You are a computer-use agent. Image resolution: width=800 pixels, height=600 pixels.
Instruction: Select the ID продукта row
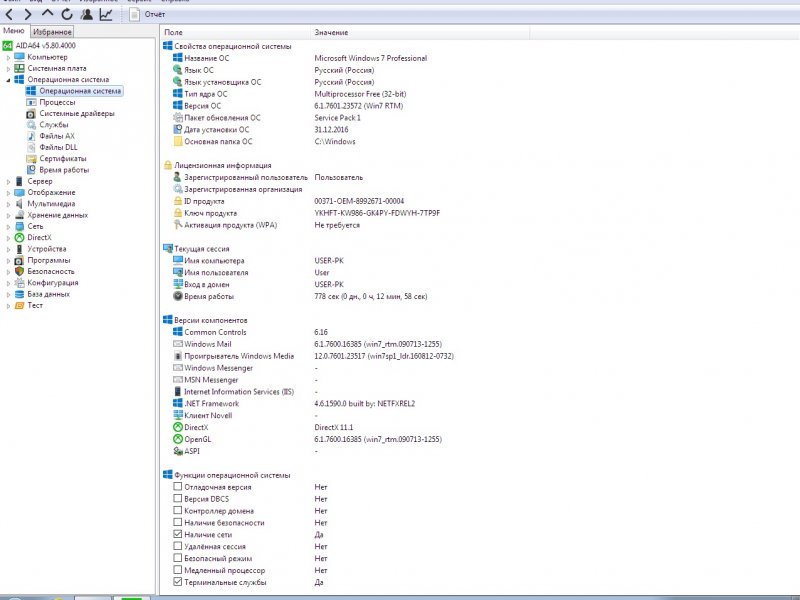coord(289,201)
